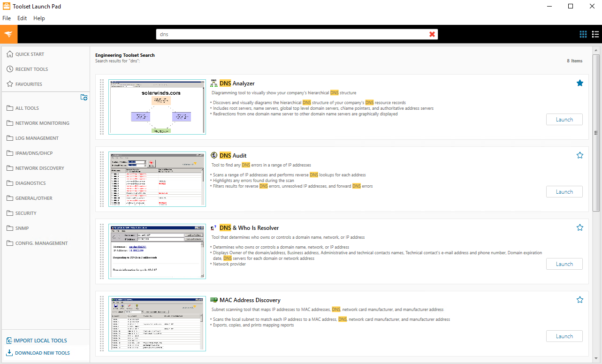Click the add new folder icon
This screenshot has width=602, height=364.
[84, 98]
